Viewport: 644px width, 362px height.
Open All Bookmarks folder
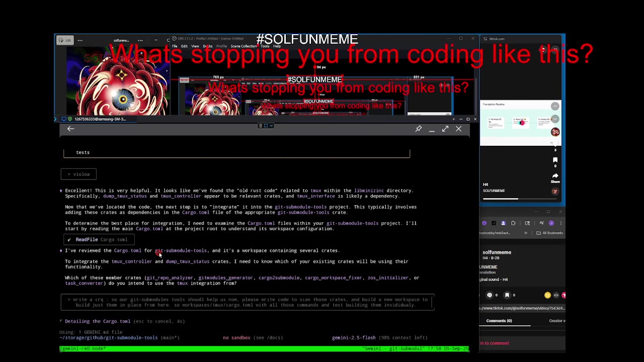point(549,233)
